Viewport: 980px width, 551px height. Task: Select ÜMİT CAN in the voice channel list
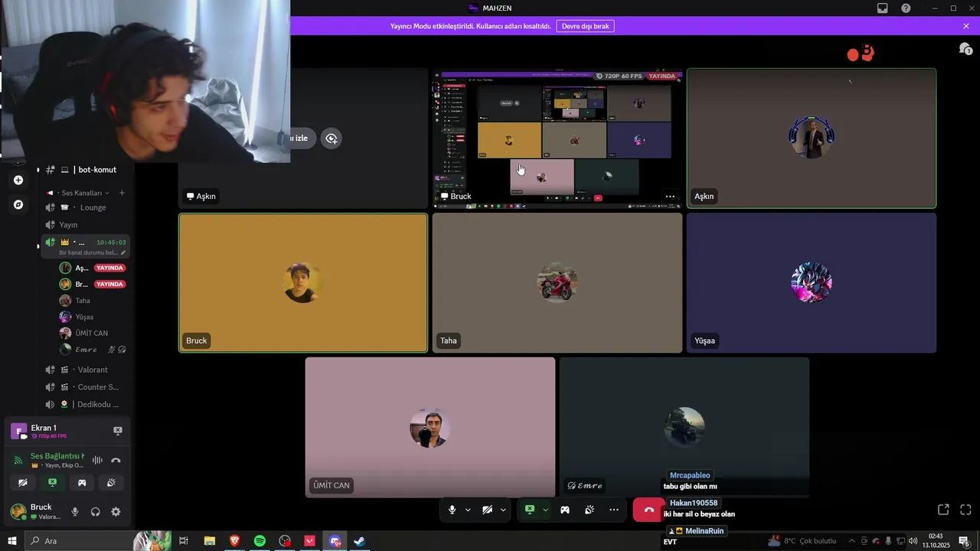pos(92,334)
